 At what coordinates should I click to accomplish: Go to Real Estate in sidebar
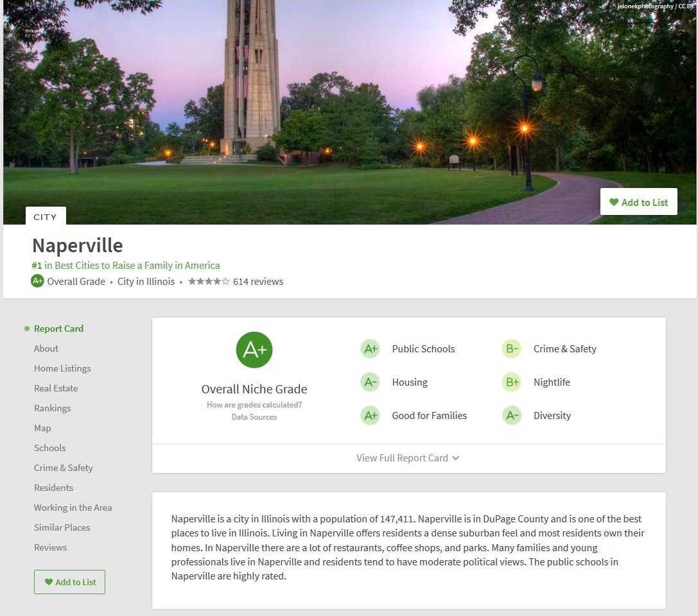(x=56, y=388)
